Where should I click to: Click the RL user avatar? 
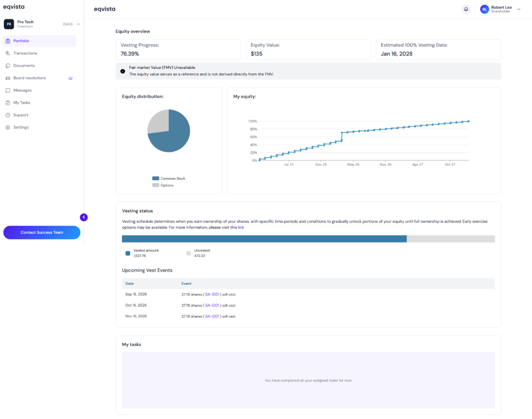(484, 9)
